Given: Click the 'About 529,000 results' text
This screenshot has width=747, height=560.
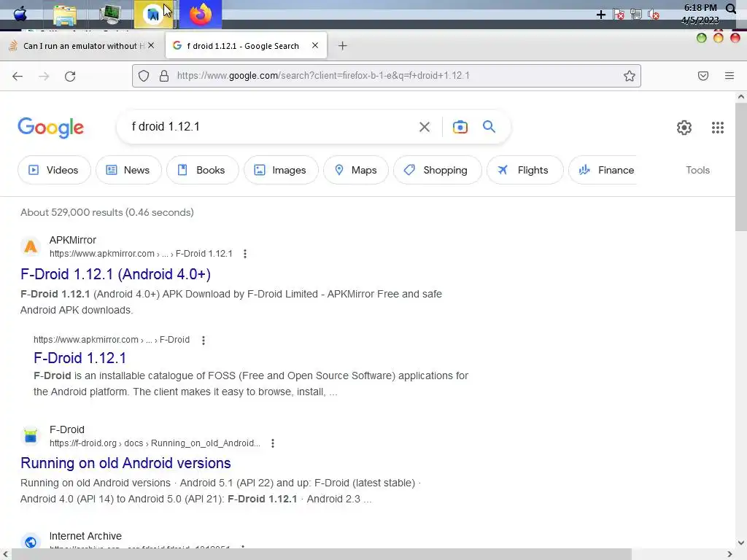Looking at the screenshot, I should tap(107, 212).
